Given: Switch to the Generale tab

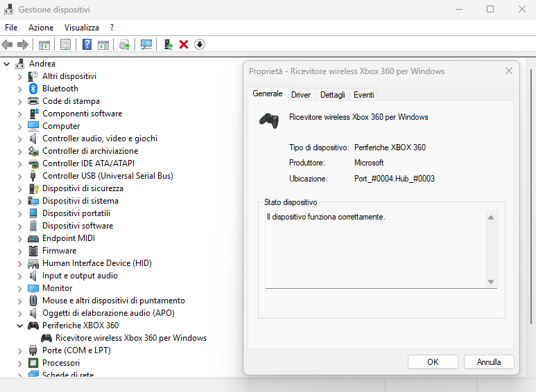Looking at the screenshot, I should [x=268, y=93].
